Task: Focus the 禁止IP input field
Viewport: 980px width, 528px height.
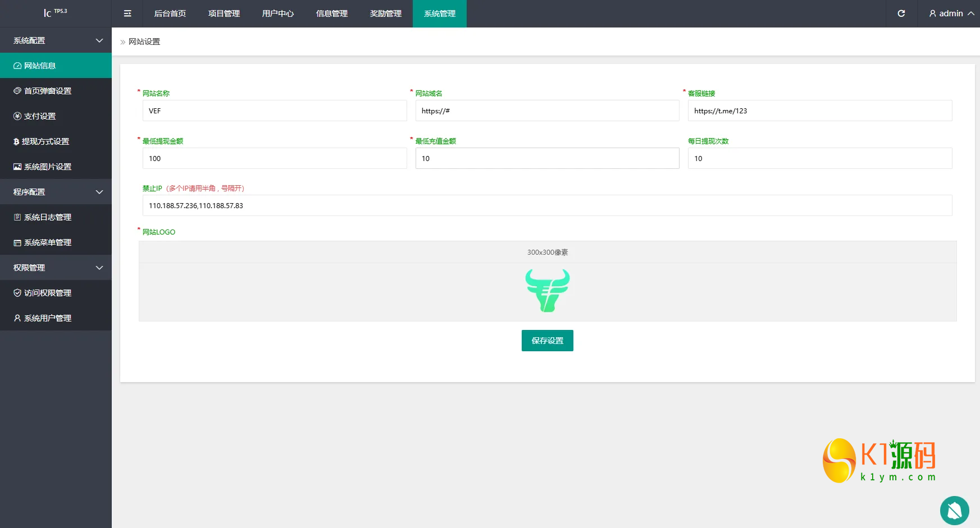Action: click(548, 205)
